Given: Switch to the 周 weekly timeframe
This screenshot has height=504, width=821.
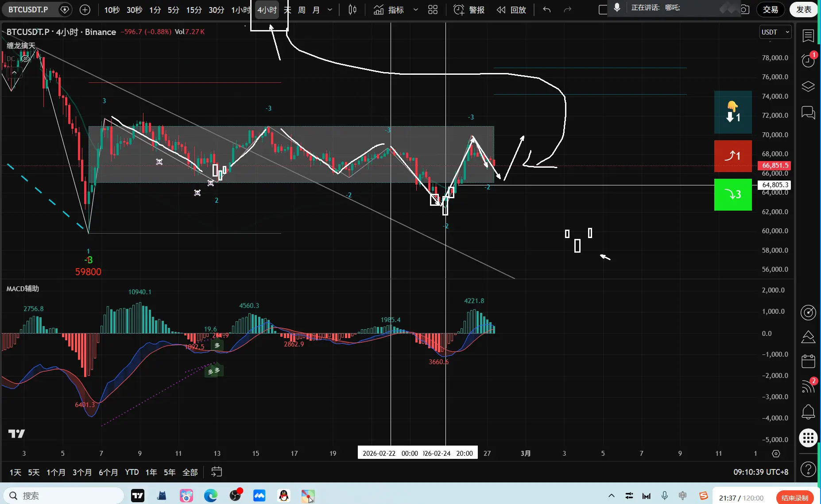Looking at the screenshot, I should [302, 10].
